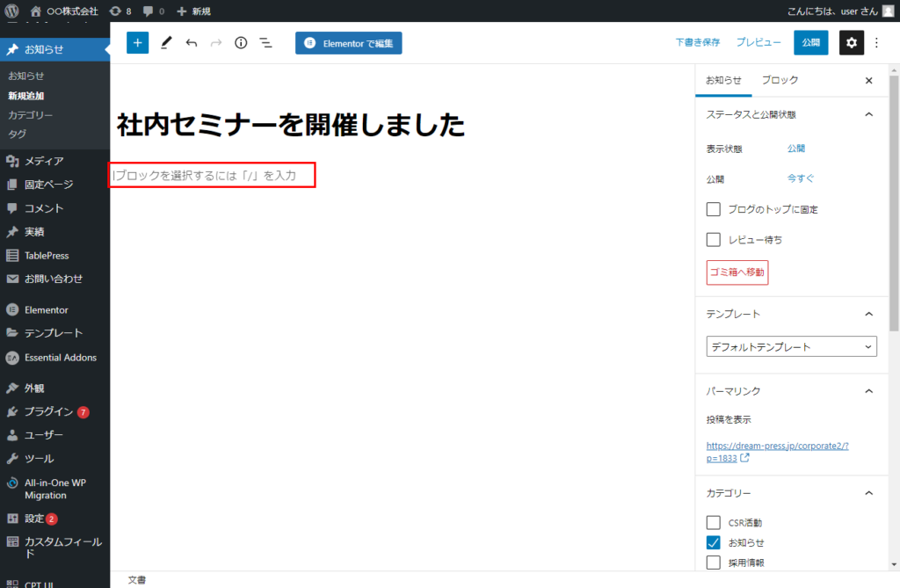Open the list view outline icon
This screenshot has height=588, width=900.
click(x=265, y=43)
